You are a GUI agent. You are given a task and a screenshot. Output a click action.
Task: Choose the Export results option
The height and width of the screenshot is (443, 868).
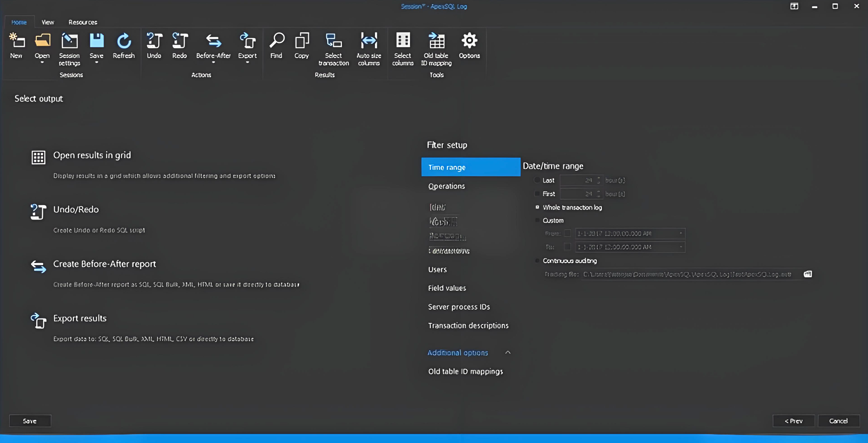80,318
